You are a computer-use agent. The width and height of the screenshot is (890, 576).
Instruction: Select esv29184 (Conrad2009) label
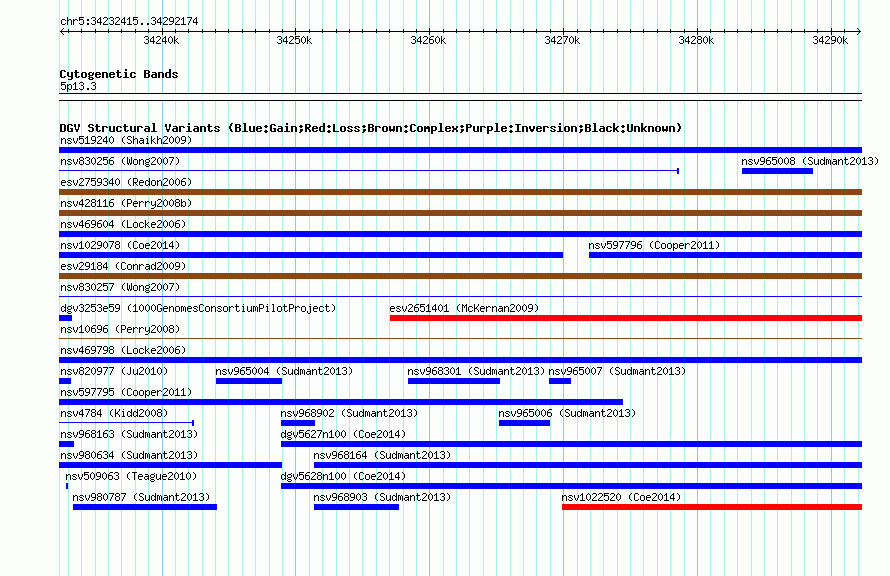123,266
